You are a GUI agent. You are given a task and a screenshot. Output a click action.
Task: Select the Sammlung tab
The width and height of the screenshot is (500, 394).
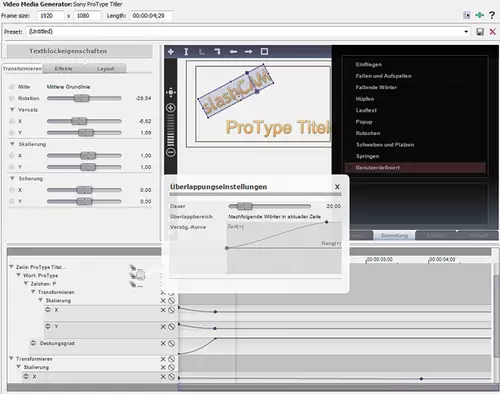pos(394,235)
